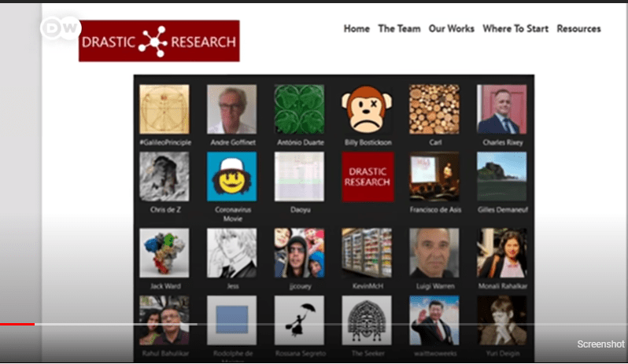Open The Team menu item
The image size is (628, 364).
click(399, 29)
